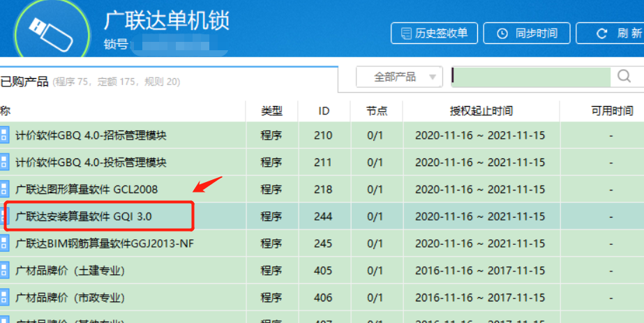The width and height of the screenshot is (644, 323).
Task: Click ID cell 405
Action: (323, 271)
